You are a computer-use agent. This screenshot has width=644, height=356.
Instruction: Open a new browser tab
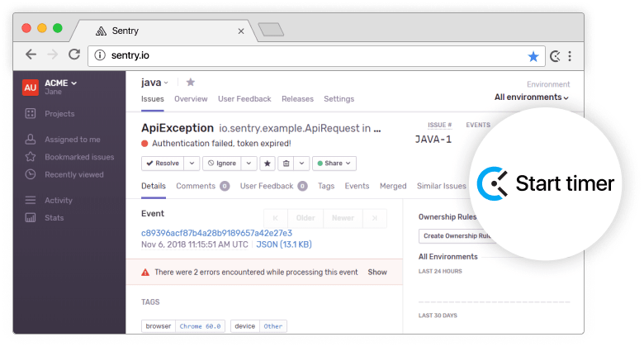click(271, 30)
